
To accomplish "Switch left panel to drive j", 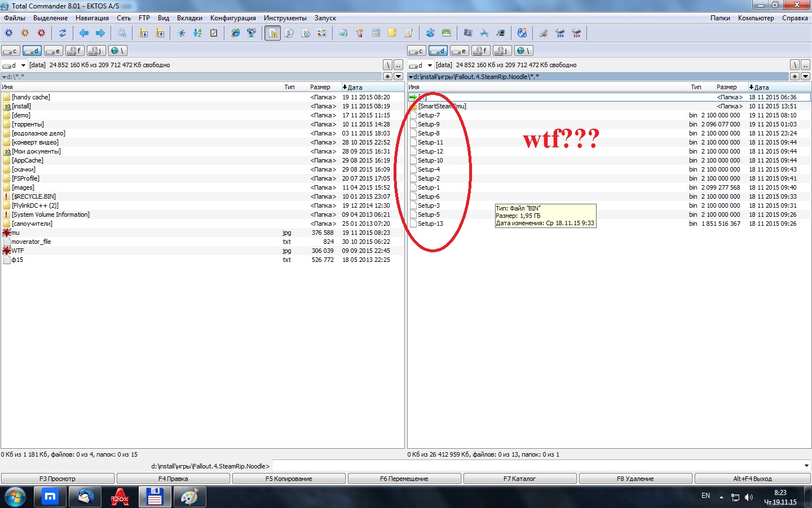I will point(96,51).
